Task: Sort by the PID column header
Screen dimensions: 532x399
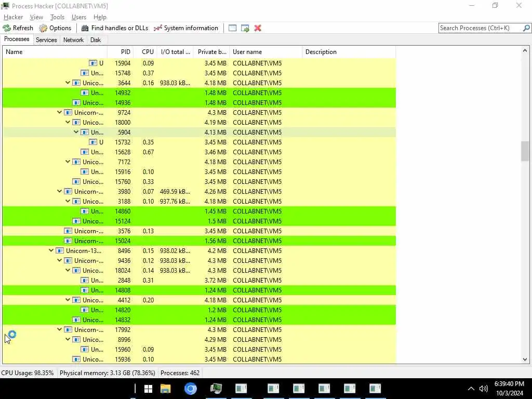Action: (x=120, y=52)
